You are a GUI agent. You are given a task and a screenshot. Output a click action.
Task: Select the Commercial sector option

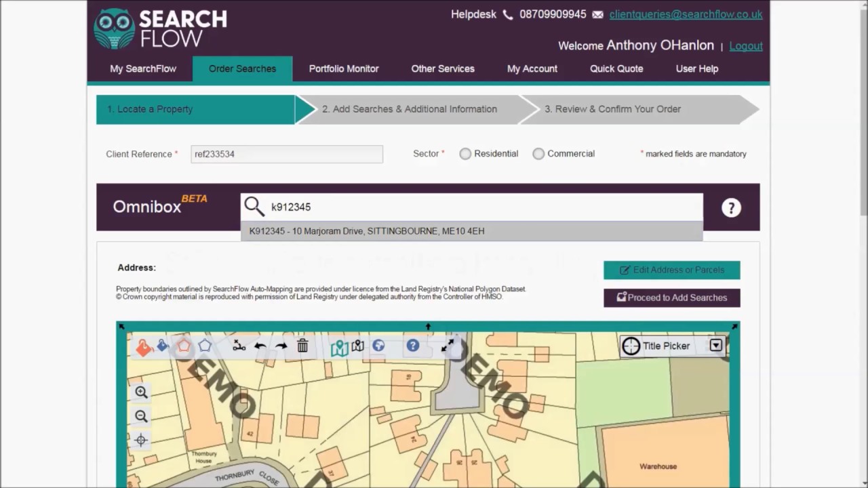pos(538,154)
